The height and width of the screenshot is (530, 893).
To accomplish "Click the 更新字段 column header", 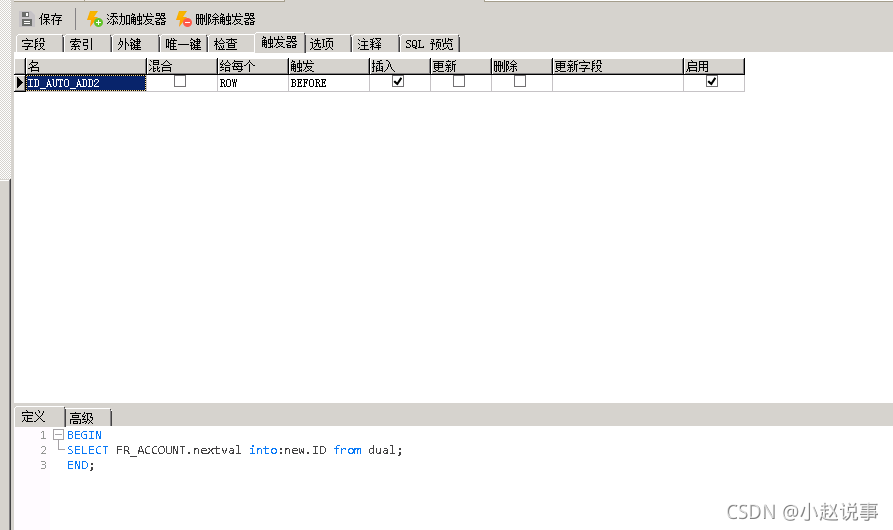I will [618, 66].
